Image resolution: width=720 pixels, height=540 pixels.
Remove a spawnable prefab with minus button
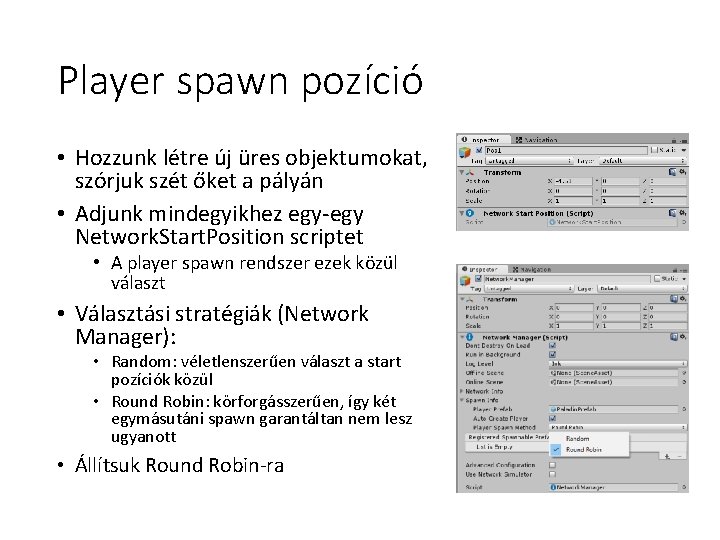[x=680, y=456]
